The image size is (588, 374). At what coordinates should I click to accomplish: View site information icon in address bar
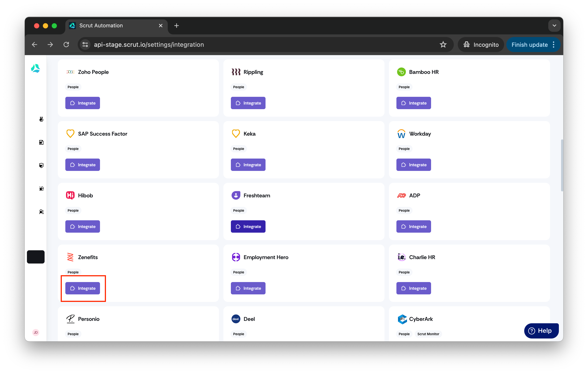(85, 45)
